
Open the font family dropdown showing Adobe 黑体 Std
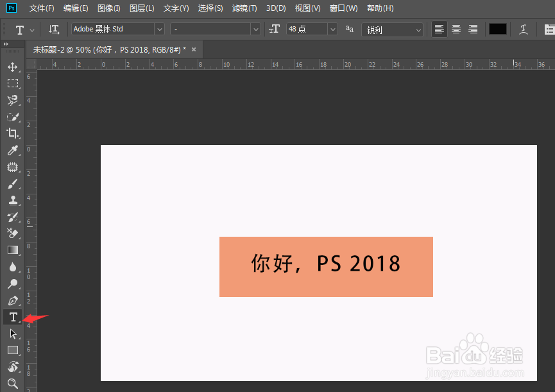point(159,29)
